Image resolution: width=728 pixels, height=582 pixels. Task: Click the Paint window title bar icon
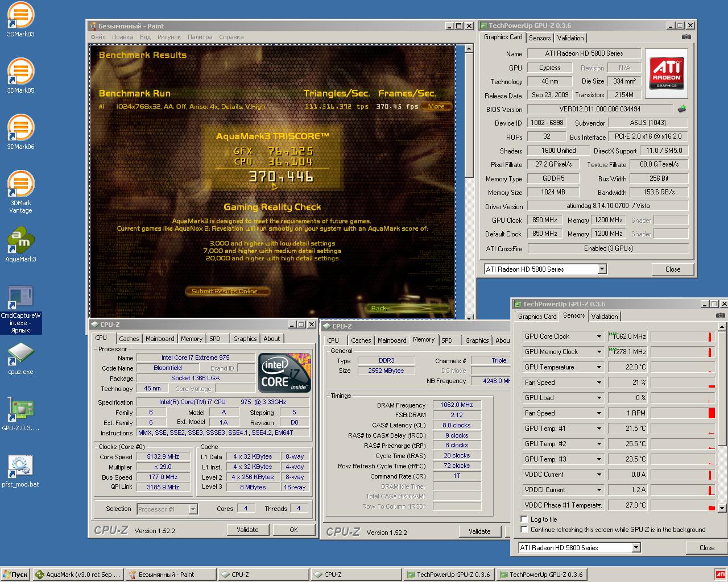pos(94,26)
